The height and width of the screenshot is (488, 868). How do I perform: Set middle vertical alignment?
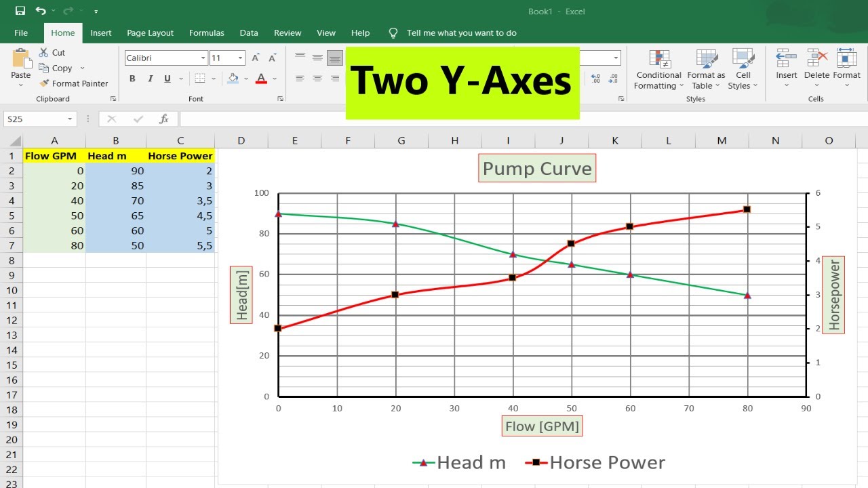(x=317, y=58)
